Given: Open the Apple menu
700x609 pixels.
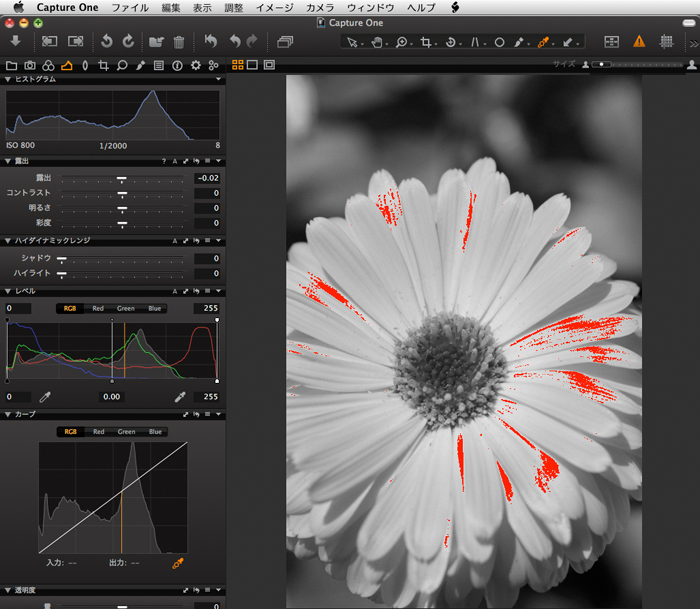Looking at the screenshot, I should coord(18,7).
